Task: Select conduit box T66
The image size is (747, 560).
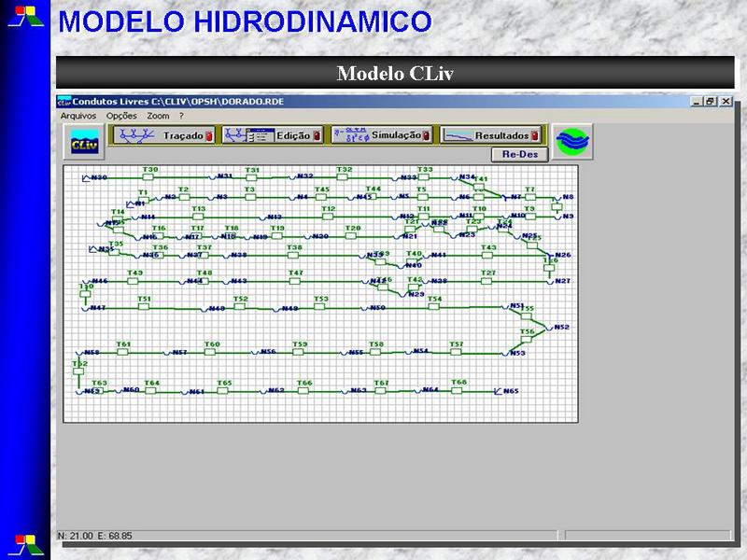Action: click(303, 390)
